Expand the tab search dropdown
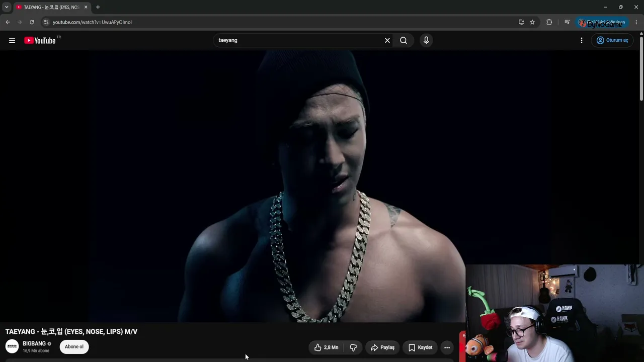Image resolution: width=644 pixels, height=362 pixels. (7, 7)
